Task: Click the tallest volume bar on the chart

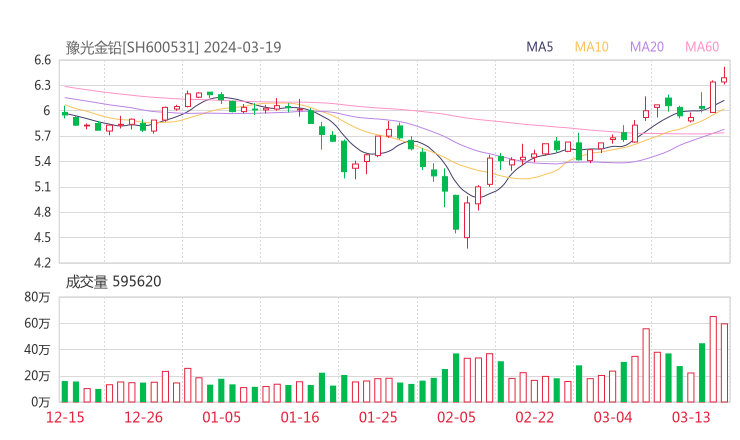Action: pyautogui.click(x=713, y=359)
